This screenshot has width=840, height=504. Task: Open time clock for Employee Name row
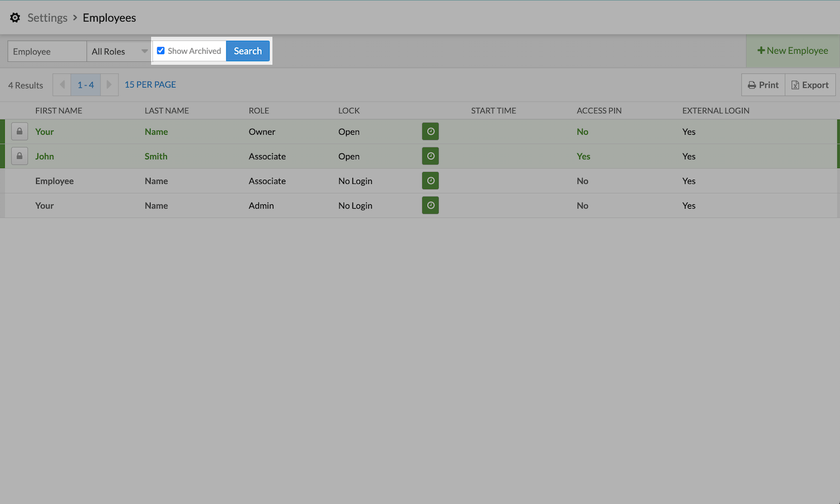tap(430, 181)
